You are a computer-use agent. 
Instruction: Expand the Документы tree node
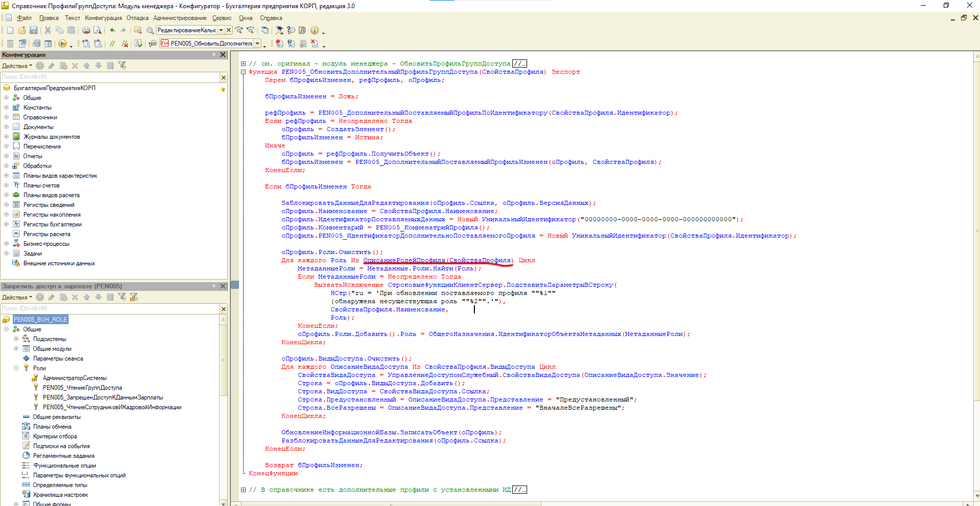(6, 127)
